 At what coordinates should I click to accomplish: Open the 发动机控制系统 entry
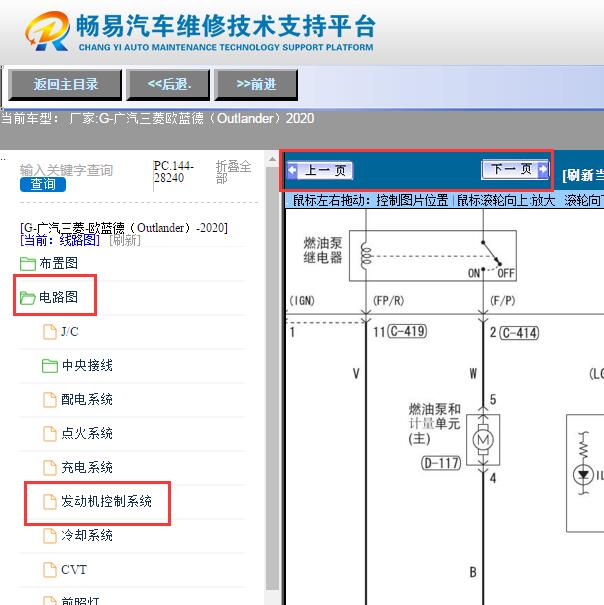107,501
